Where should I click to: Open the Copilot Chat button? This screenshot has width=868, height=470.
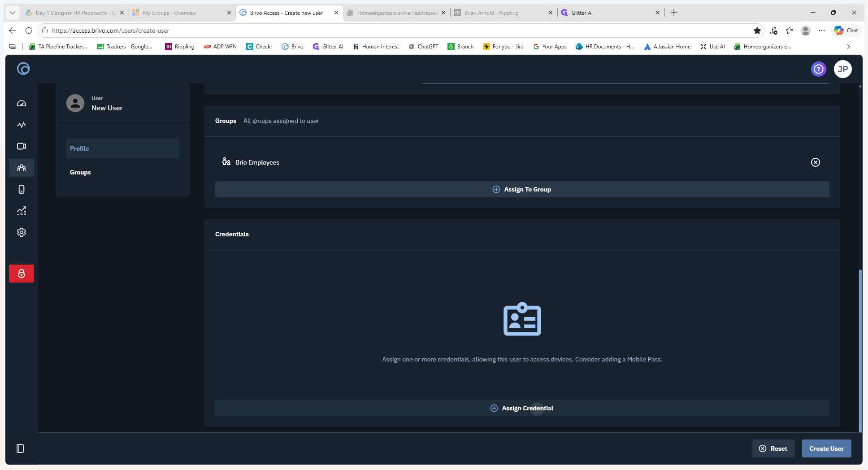point(846,30)
